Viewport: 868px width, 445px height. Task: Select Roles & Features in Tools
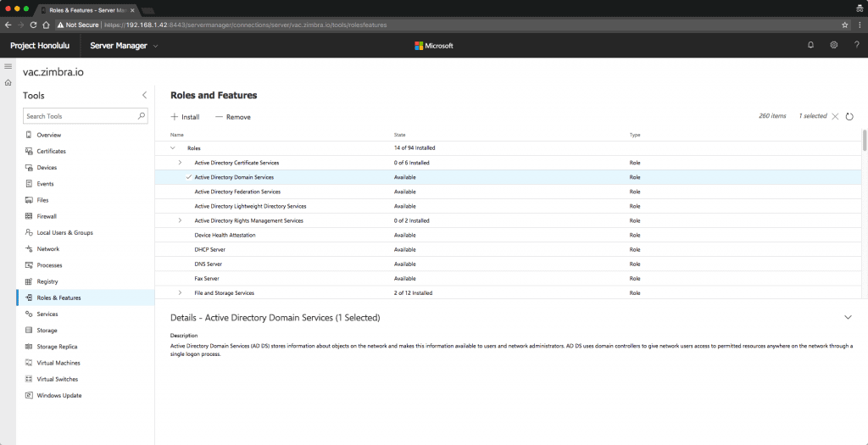[x=86, y=298]
